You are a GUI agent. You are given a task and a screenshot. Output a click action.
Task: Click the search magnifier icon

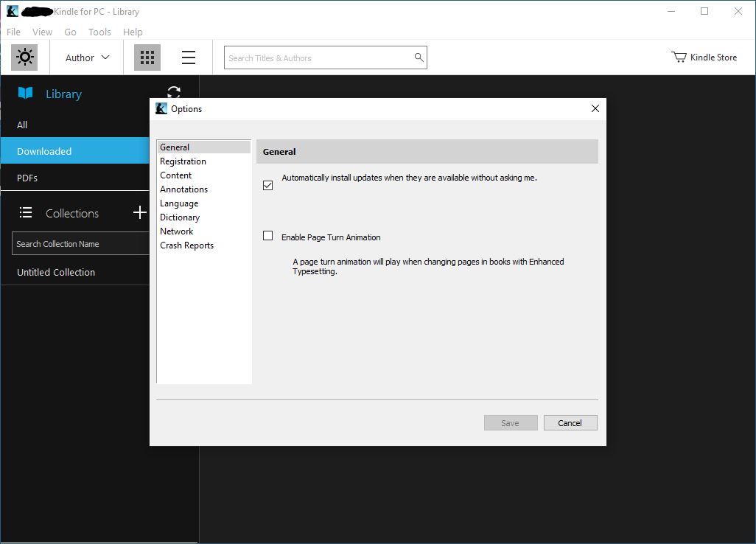[x=419, y=57]
